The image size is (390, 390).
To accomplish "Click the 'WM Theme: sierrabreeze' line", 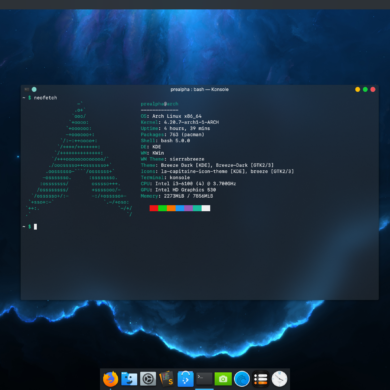I will point(172,159).
